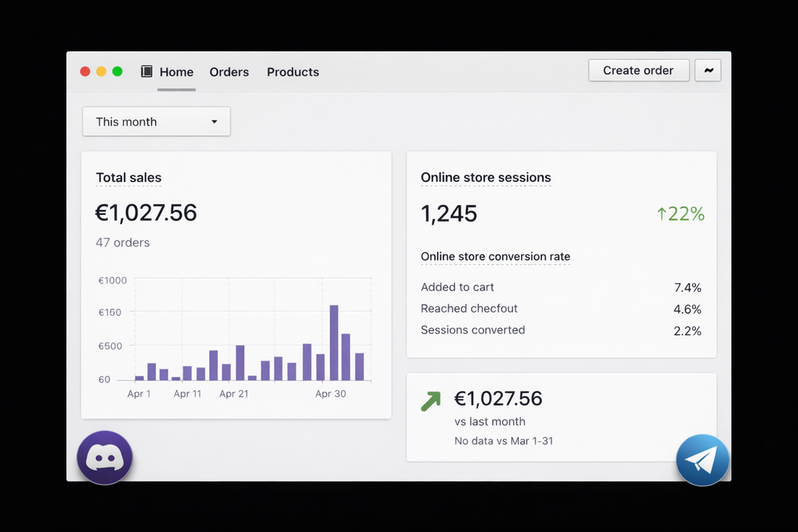Click the dropdown arrow in date selector

pos(214,122)
